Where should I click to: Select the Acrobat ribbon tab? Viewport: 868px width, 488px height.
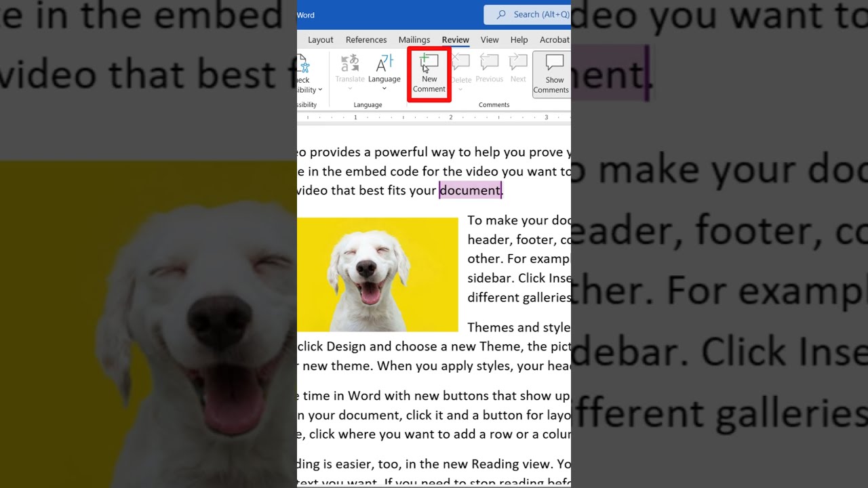click(x=555, y=40)
